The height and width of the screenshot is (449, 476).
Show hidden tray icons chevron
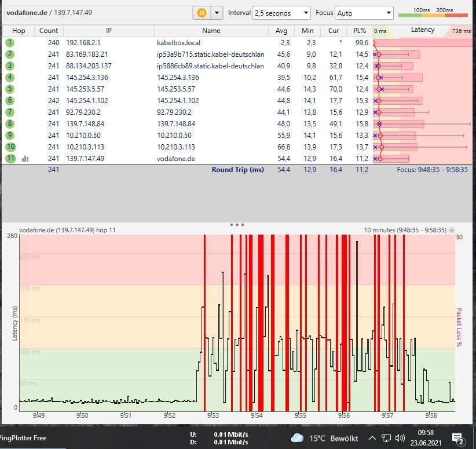[372, 438]
